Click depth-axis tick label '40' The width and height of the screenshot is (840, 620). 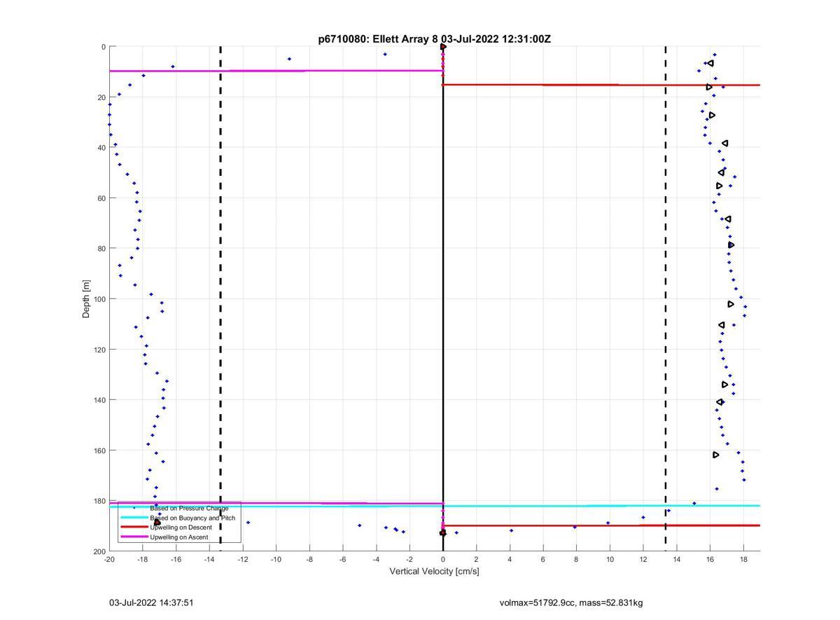pyautogui.click(x=101, y=148)
